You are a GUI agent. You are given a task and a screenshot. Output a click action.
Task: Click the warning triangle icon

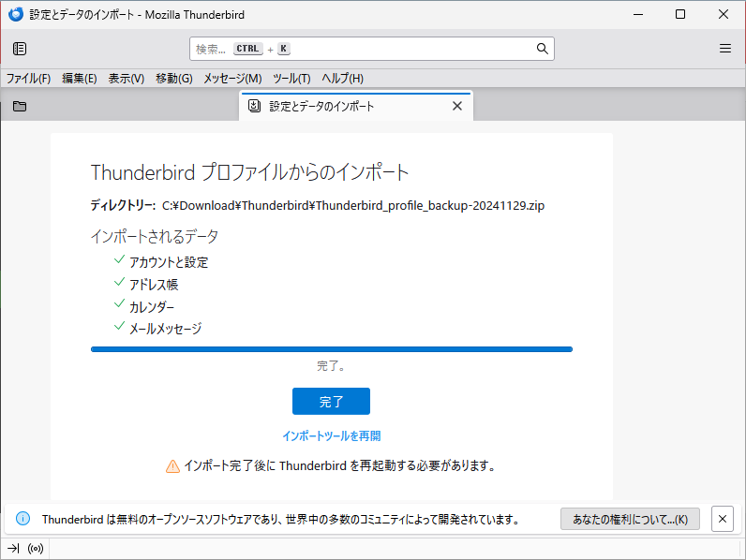(x=172, y=465)
